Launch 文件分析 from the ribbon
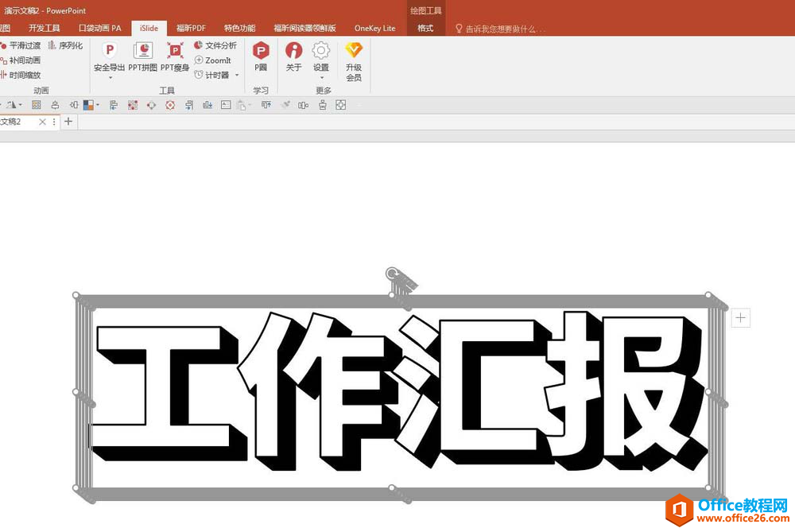This screenshot has width=795, height=532. pyautogui.click(x=215, y=45)
